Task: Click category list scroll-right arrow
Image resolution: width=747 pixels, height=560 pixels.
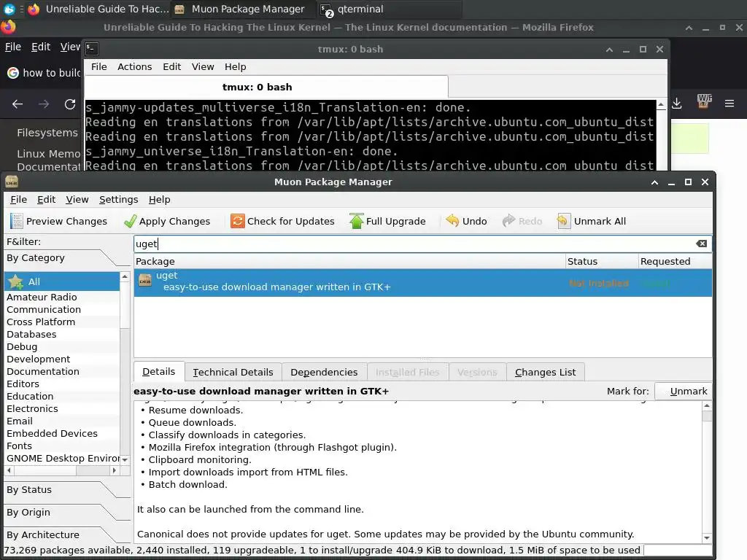Action: pos(114,470)
